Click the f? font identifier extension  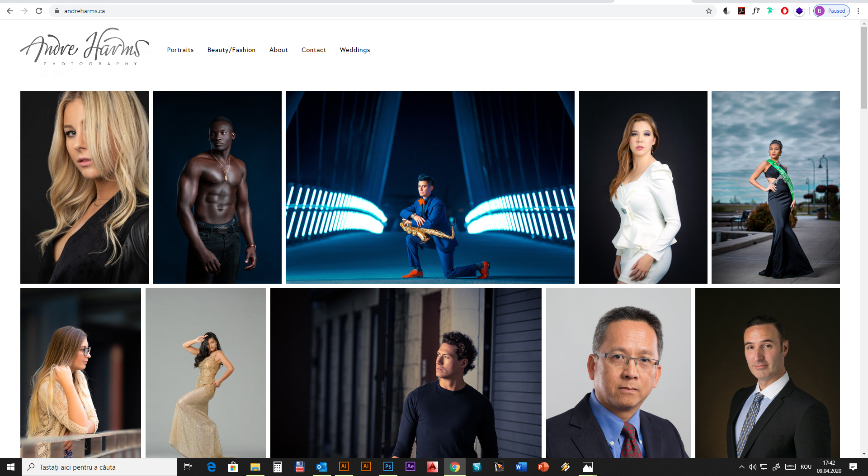[x=756, y=11]
